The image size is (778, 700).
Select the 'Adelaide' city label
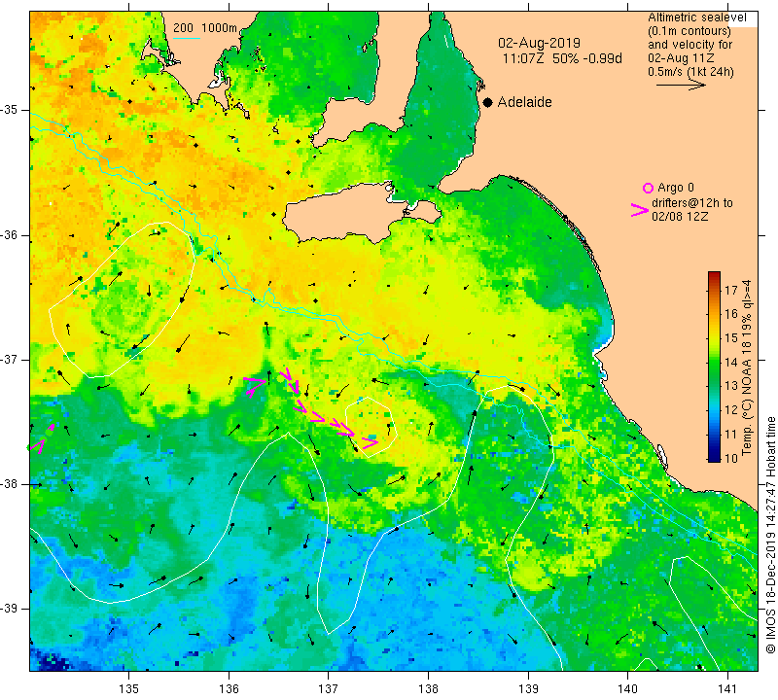(524, 102)
